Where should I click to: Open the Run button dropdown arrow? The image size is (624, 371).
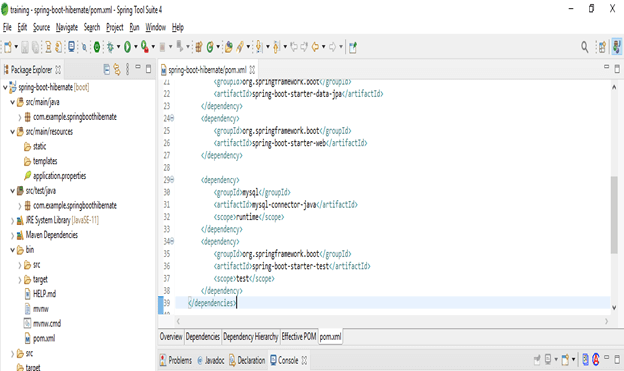(136, 47)
